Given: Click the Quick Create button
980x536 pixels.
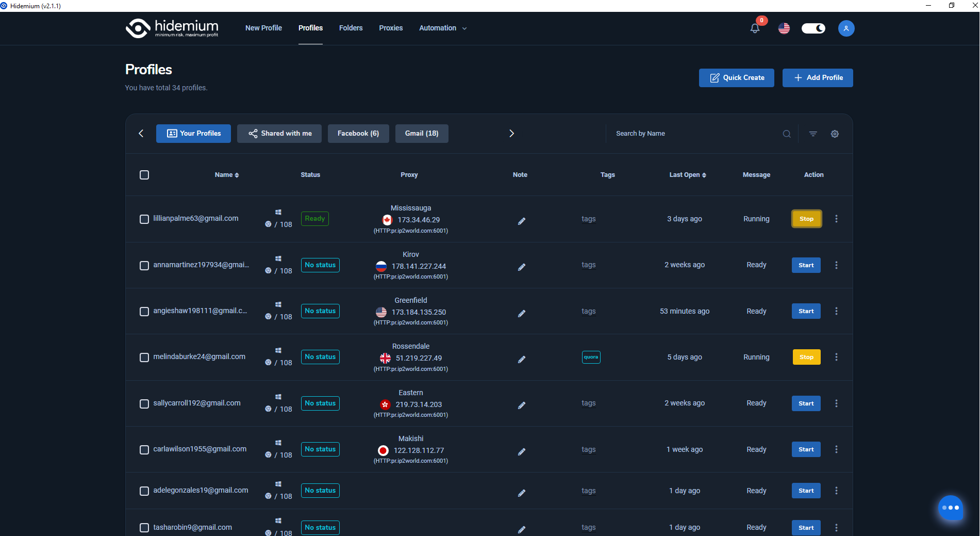Looking at the screenshot, I should 736,78.
